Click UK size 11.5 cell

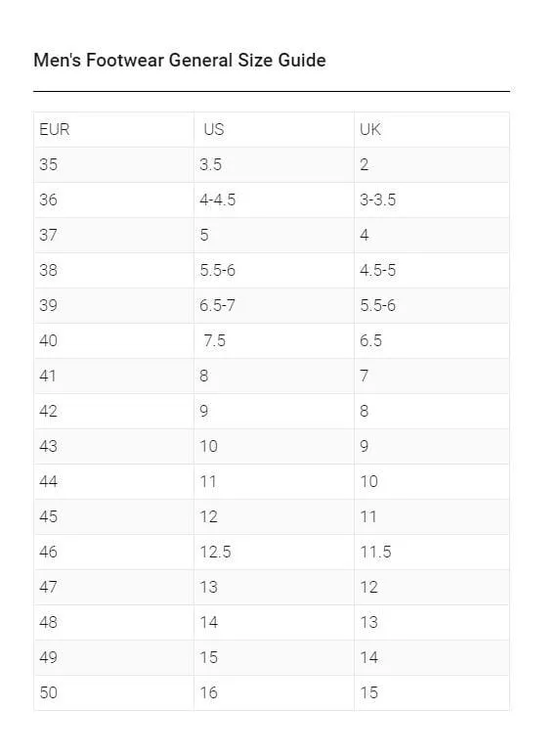(x=432, y=552)
